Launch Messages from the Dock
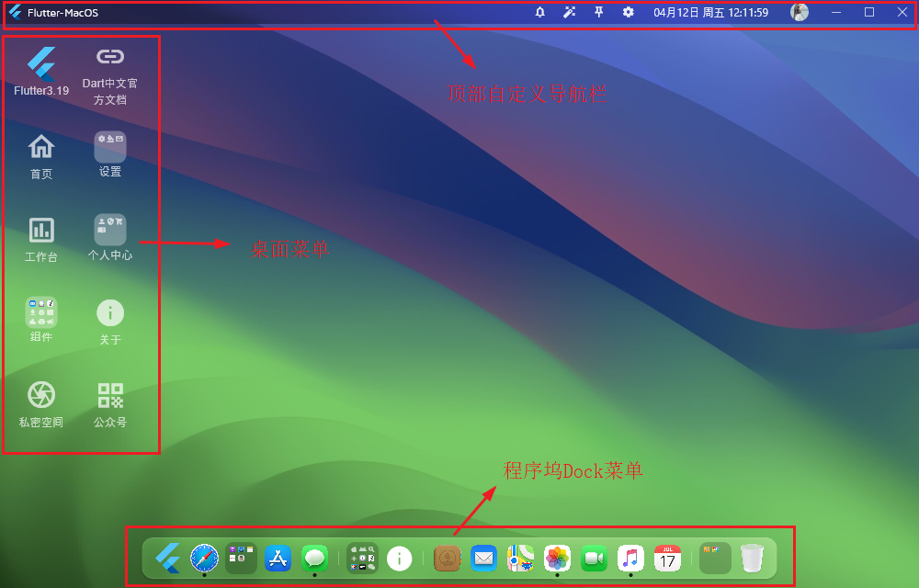919x588 pixels. pos(314,558)
